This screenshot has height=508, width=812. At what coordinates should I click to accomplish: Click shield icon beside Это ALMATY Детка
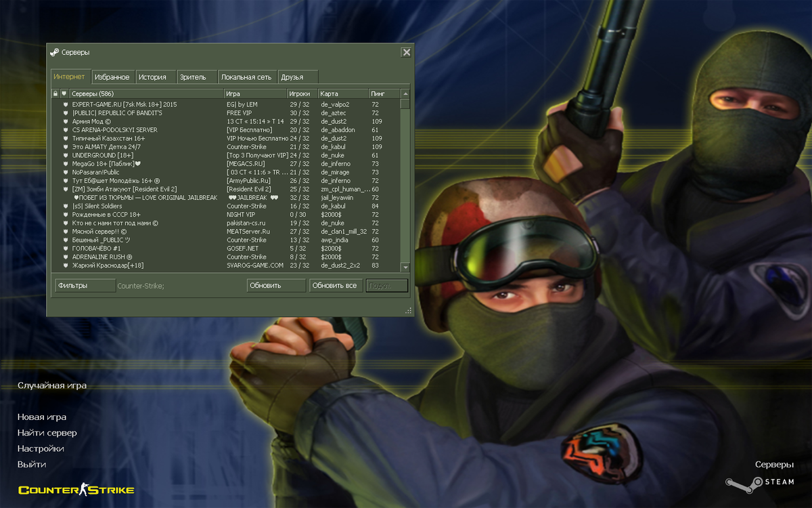tap(66, 147)
